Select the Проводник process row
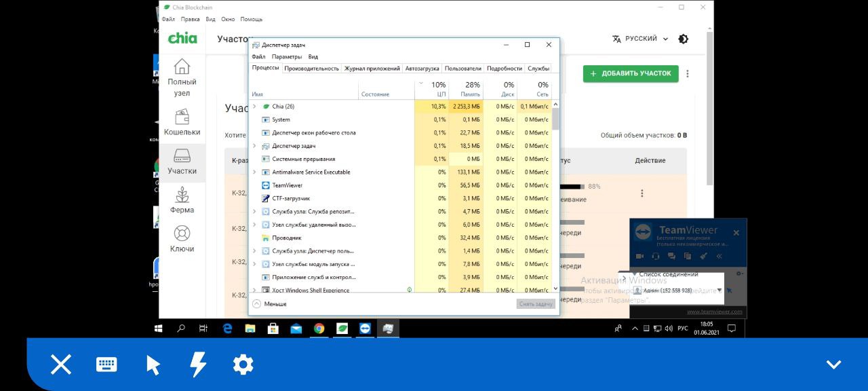868x391 pixels. (x=400, y=238)
